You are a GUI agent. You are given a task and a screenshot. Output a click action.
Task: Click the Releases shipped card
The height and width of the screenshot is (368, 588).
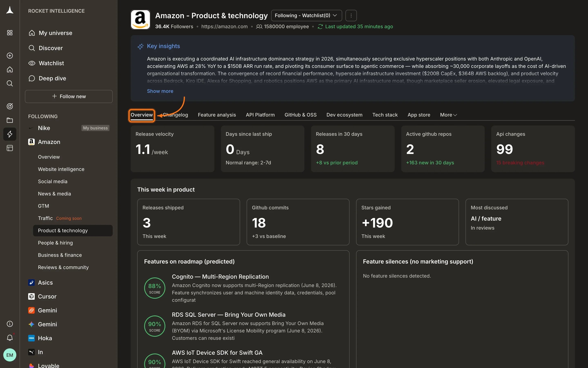pyautogui.click(x=189, y=222)
